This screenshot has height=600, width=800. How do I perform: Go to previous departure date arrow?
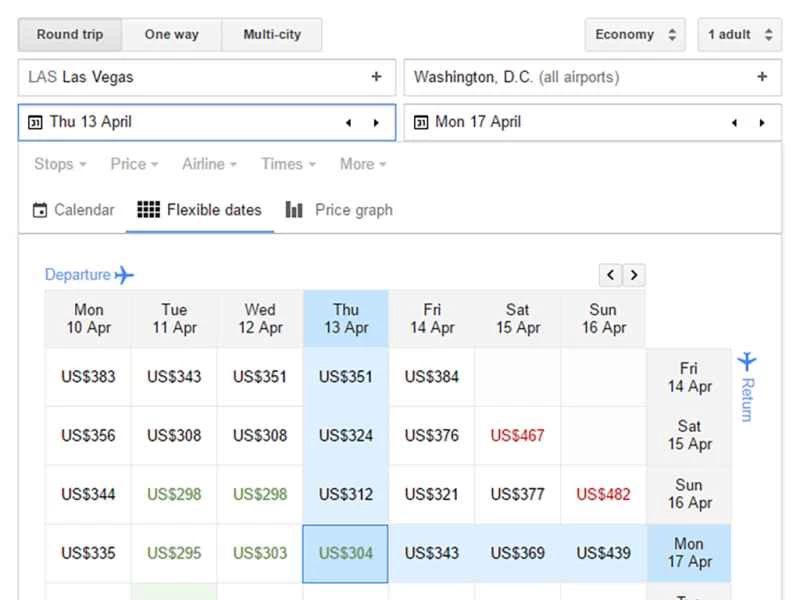tap(348, 123)
